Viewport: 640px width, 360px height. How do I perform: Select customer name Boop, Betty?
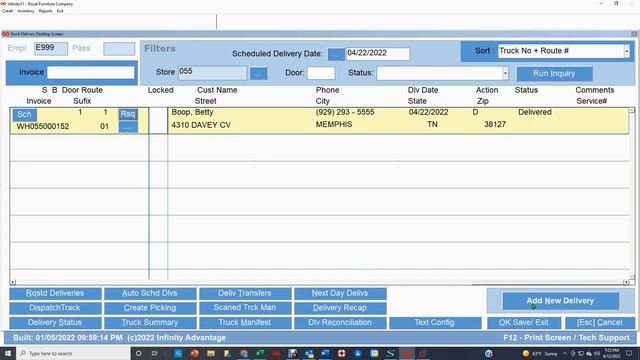tap(192, 112)
